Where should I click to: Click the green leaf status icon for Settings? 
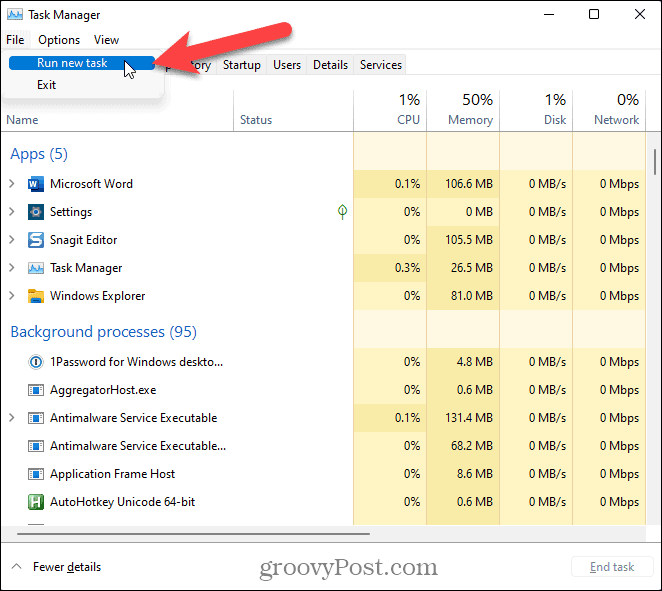coord(342,211)
